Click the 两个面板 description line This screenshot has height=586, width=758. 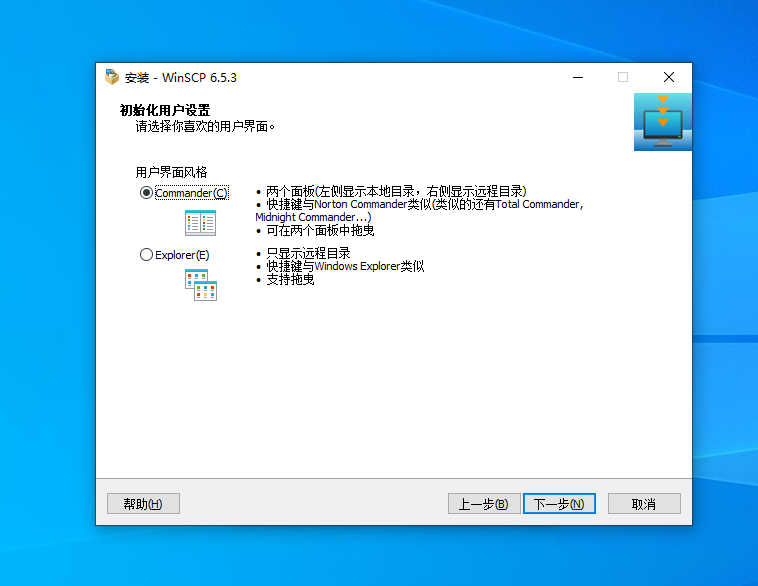pos(391,191)
